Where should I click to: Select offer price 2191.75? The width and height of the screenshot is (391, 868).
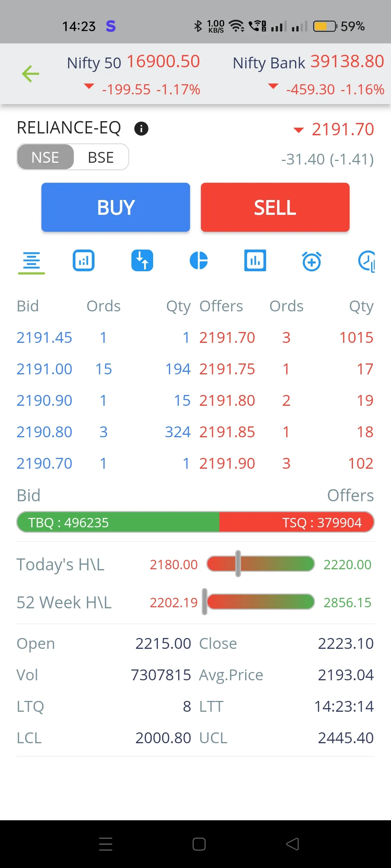pos(227,369)
